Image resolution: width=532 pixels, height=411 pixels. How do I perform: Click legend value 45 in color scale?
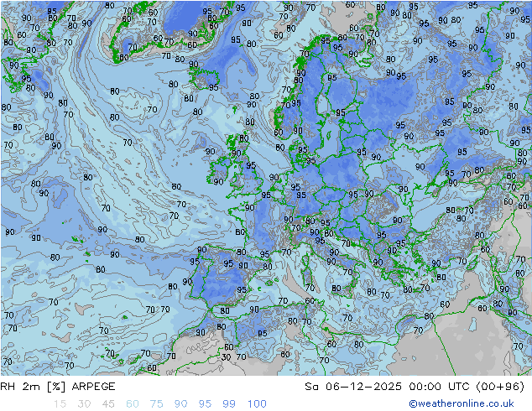pos(108,403)
